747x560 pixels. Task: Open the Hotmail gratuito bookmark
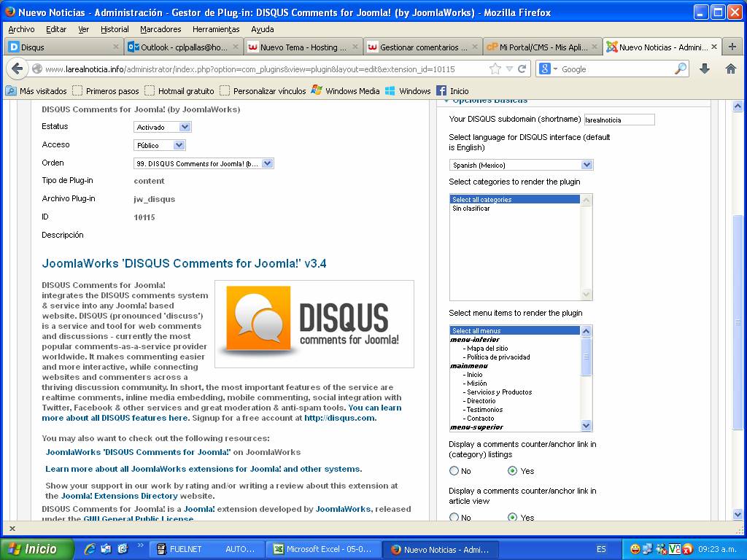(x=180, y=91)
